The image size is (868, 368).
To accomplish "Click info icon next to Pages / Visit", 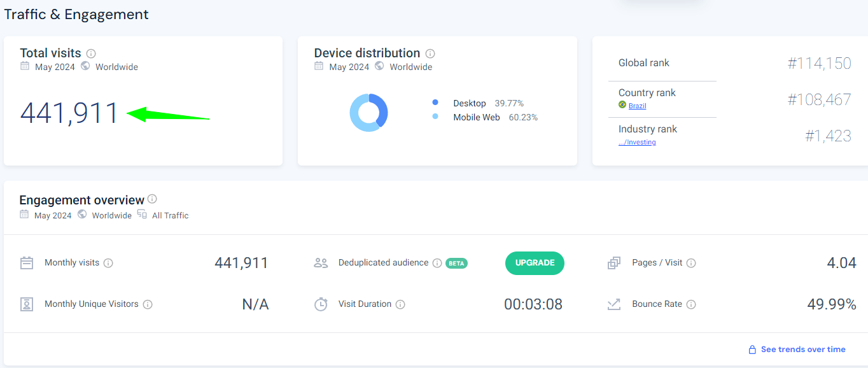I will point(691,263).
